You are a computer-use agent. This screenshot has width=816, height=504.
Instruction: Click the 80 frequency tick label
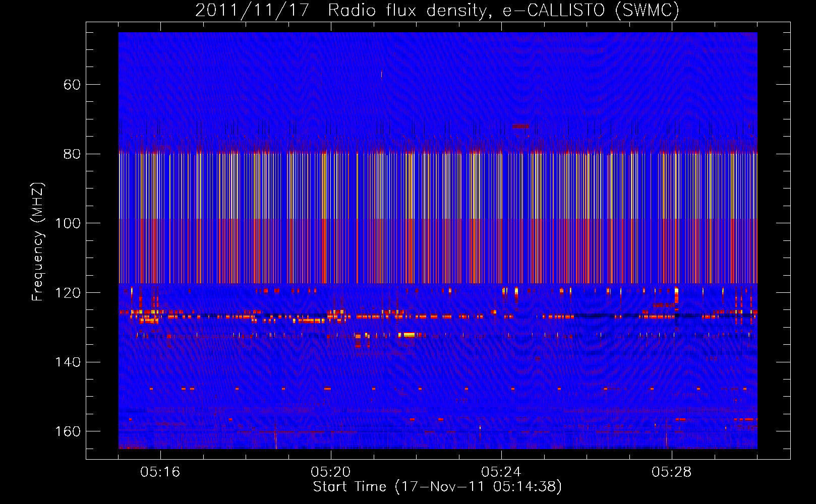[x=72, y=154]
